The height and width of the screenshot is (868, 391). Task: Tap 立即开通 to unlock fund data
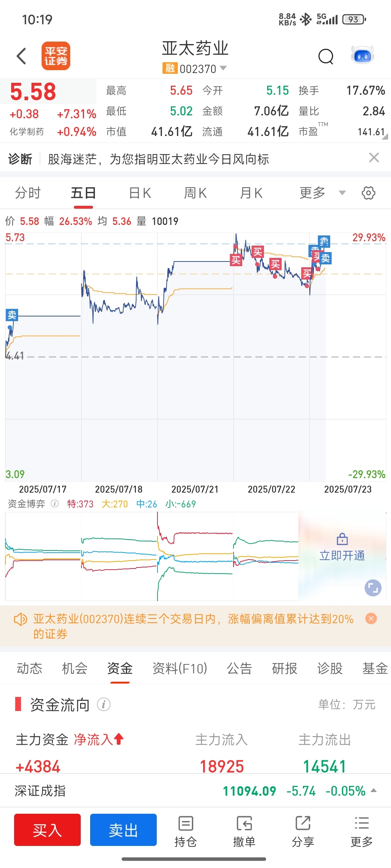click(342, 555)
